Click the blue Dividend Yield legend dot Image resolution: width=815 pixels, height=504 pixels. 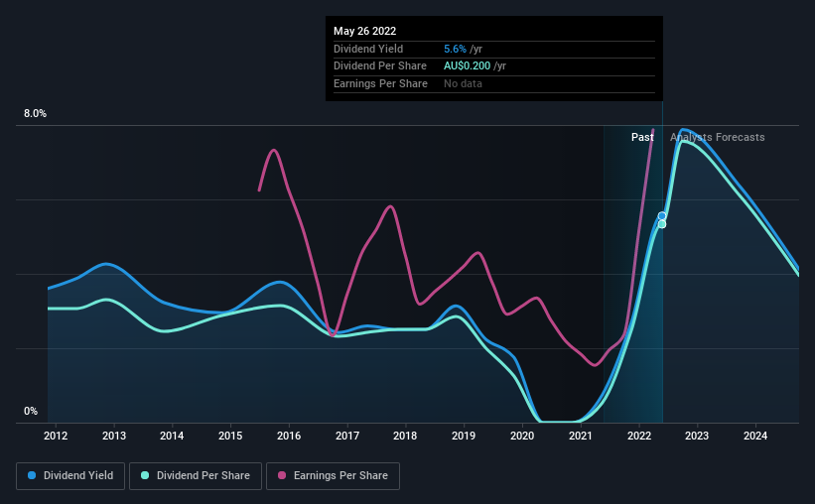pos(32,475)
